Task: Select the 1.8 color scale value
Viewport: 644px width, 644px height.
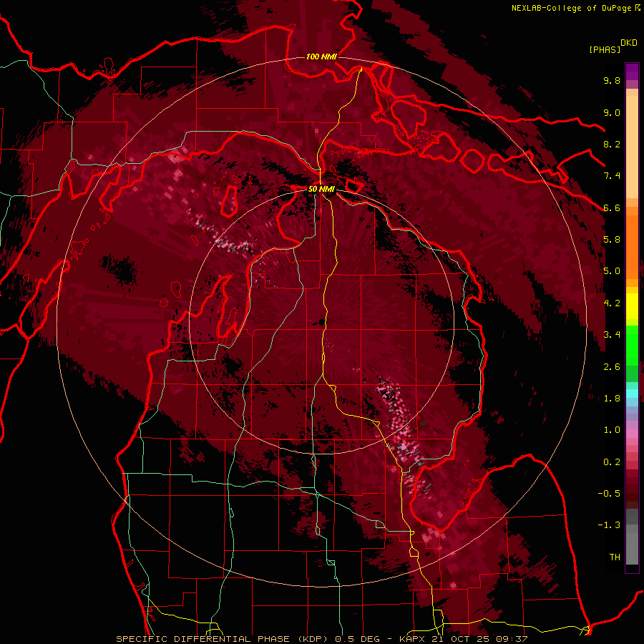Action: pos(612,399)
